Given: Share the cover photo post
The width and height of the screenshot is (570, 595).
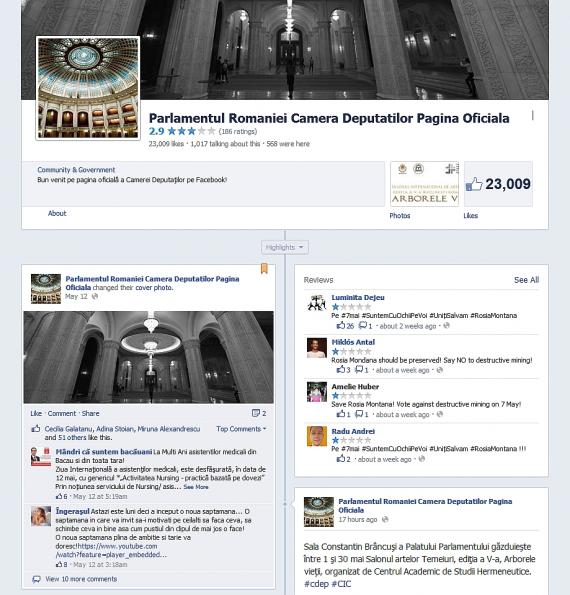Looking at the screenshot, I should 90,413.
